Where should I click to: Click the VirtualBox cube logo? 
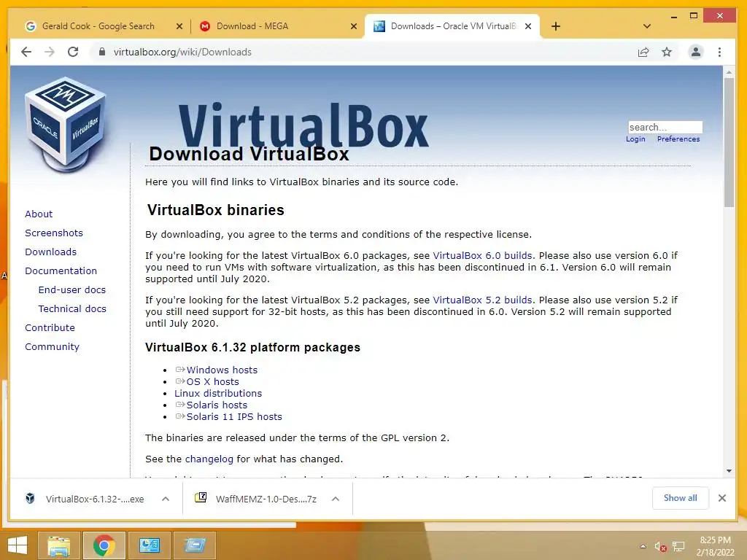point(66,125)
